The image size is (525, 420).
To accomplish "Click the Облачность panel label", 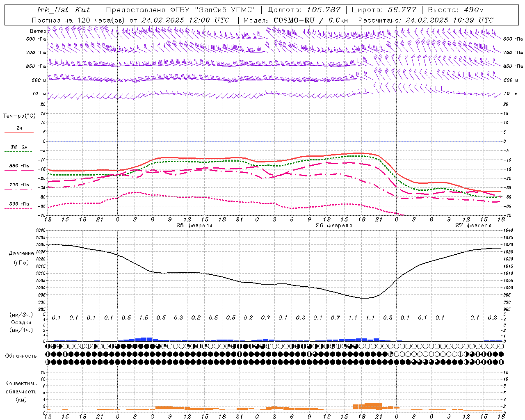I will (x=21, y=356).
